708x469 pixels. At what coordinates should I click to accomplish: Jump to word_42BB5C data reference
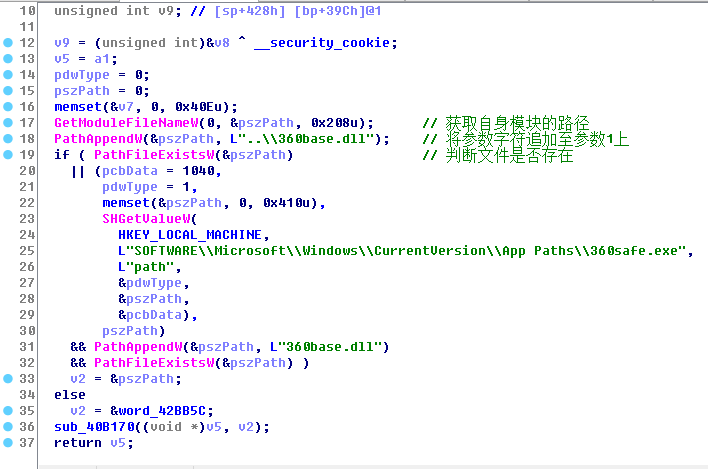click(162, 411)
